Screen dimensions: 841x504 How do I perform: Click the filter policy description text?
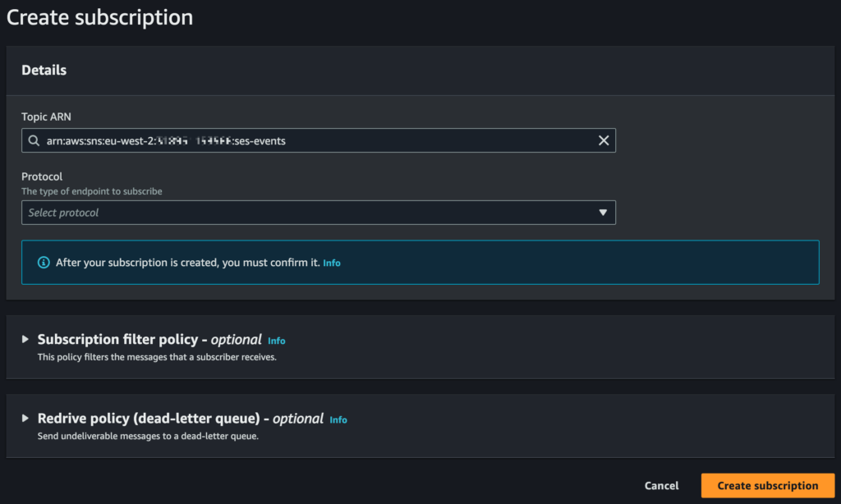coord(157,358)
